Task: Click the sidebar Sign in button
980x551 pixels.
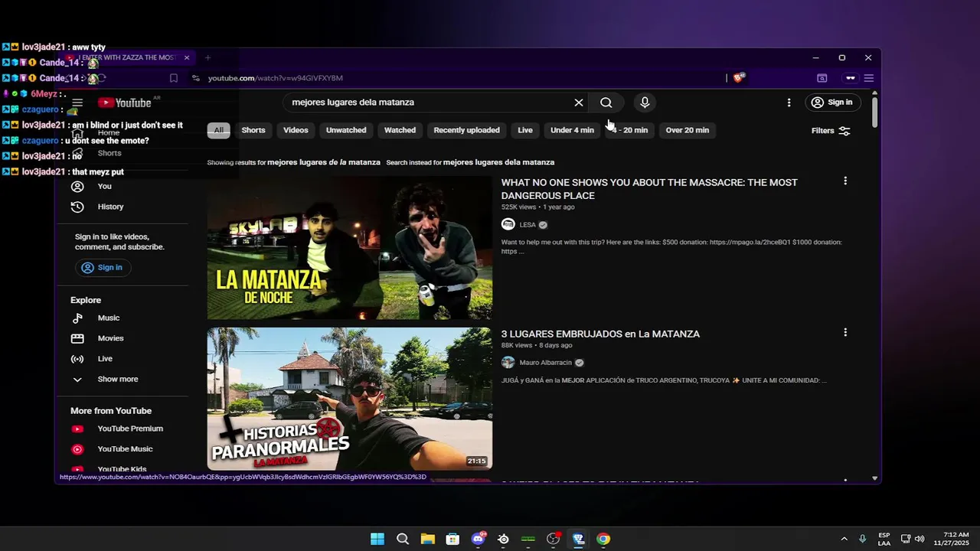Action: click(103, 267)
